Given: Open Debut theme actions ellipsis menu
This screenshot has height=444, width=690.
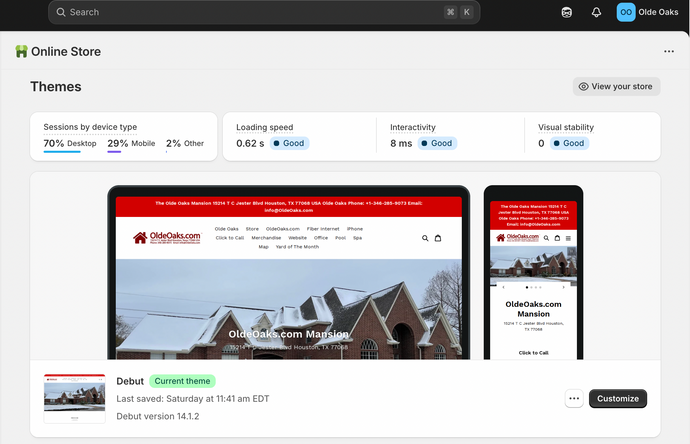Looking at the screenshot, I should (x=574, y=399).
